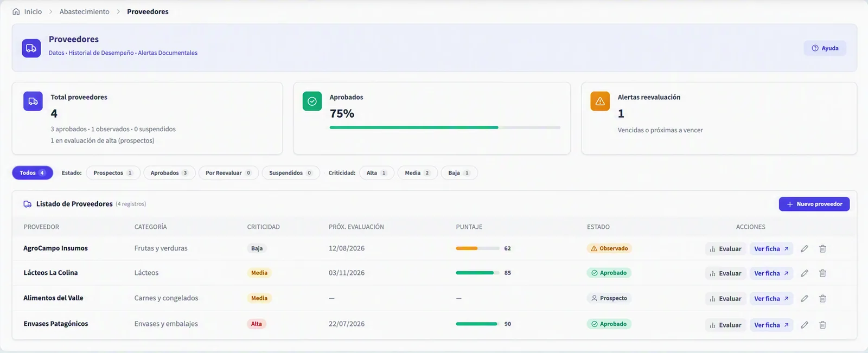Filter by Media criticidad chip
Viewport: 868px width, 353px height.
pyautogui.click(x=418, y=173)
